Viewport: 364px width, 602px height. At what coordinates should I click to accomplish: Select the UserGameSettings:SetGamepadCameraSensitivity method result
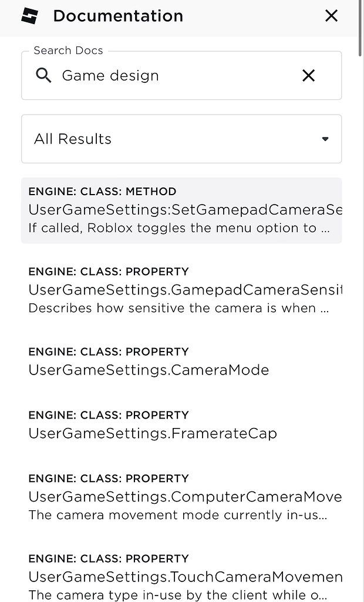pos(181,209)
